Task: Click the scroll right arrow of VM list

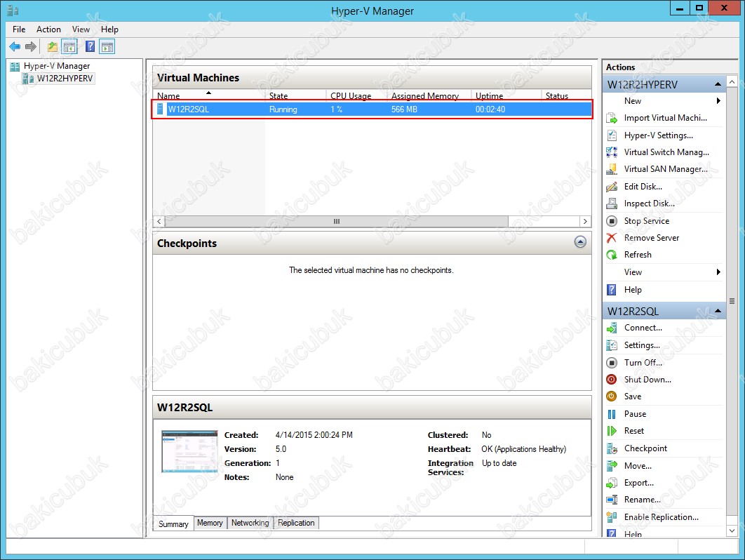Action: [585, 222]
